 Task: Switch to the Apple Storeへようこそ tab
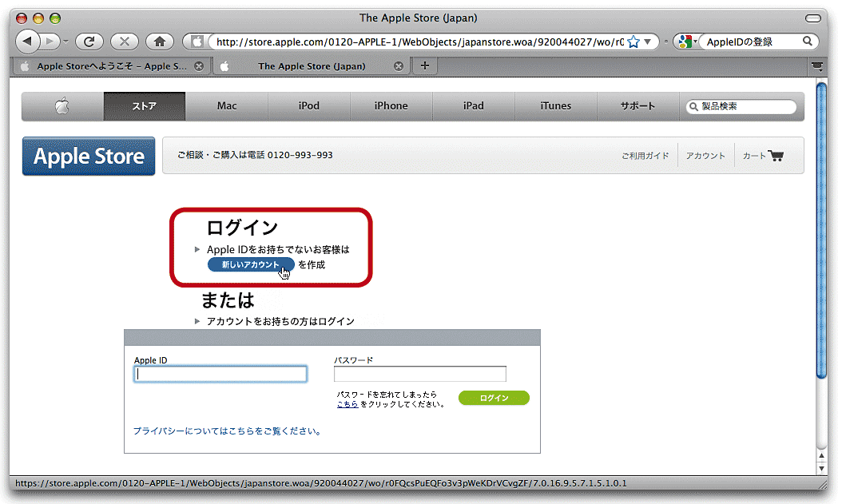111,66
